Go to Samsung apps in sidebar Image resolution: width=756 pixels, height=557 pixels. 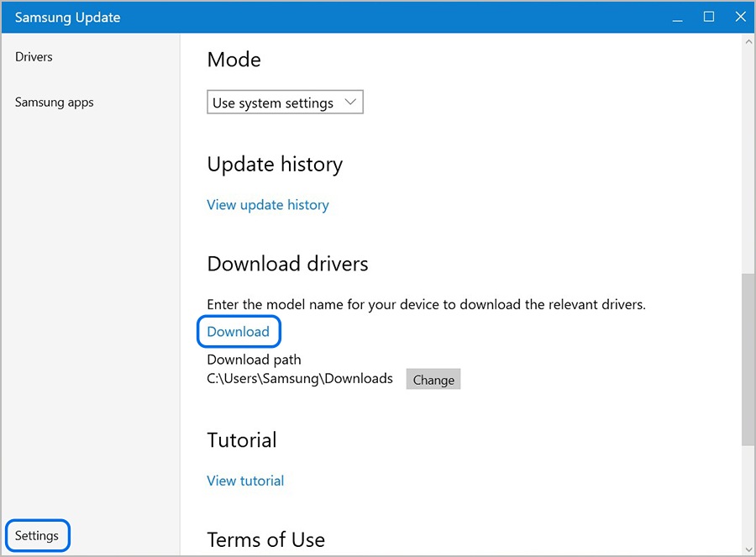(x=55, y=102)
